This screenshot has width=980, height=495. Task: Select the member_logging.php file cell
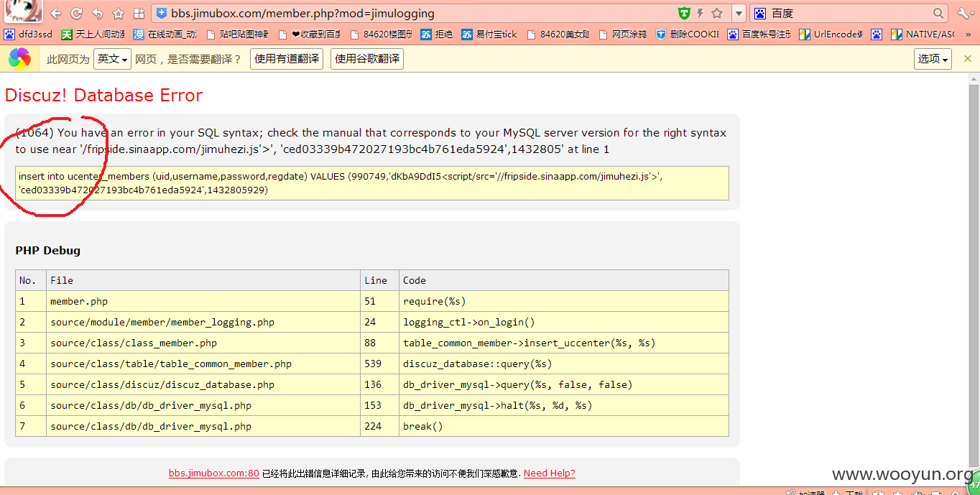point(204,322)
